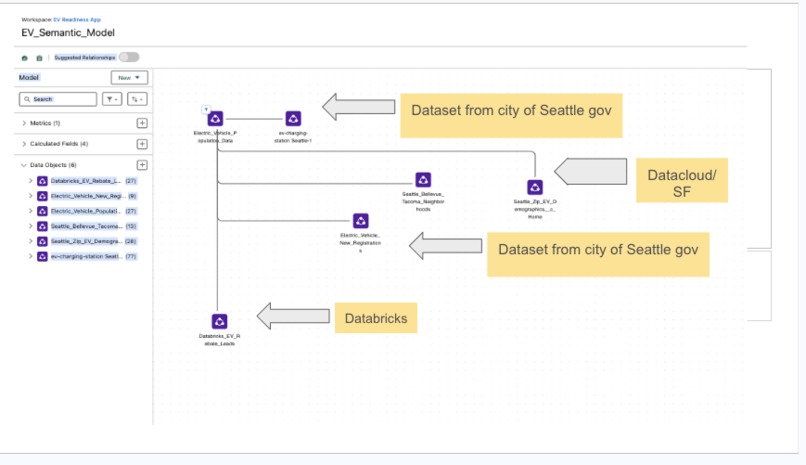
Task: Expand Electric_Vehicle_New_Regi... tree row chevron
Action: pos(30,196)
